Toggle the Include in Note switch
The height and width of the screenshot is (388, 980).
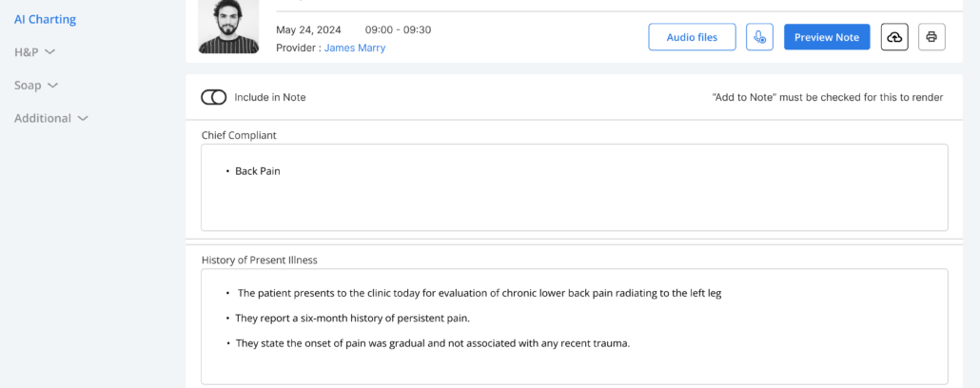(214, 97)
